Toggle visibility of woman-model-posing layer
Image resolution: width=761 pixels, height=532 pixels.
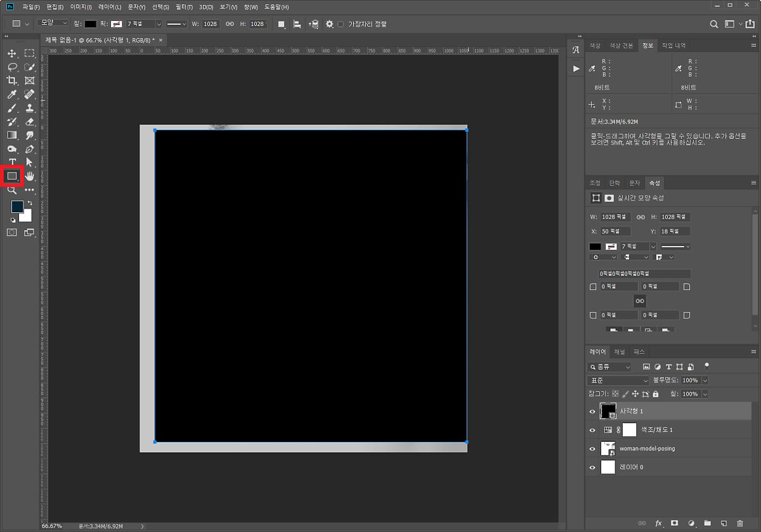[x=592, y=449]
